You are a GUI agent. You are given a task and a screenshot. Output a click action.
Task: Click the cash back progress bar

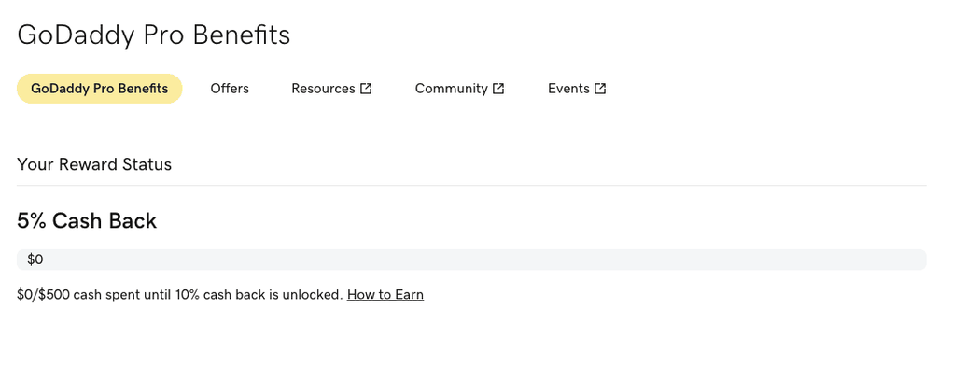tap(471, 259)
